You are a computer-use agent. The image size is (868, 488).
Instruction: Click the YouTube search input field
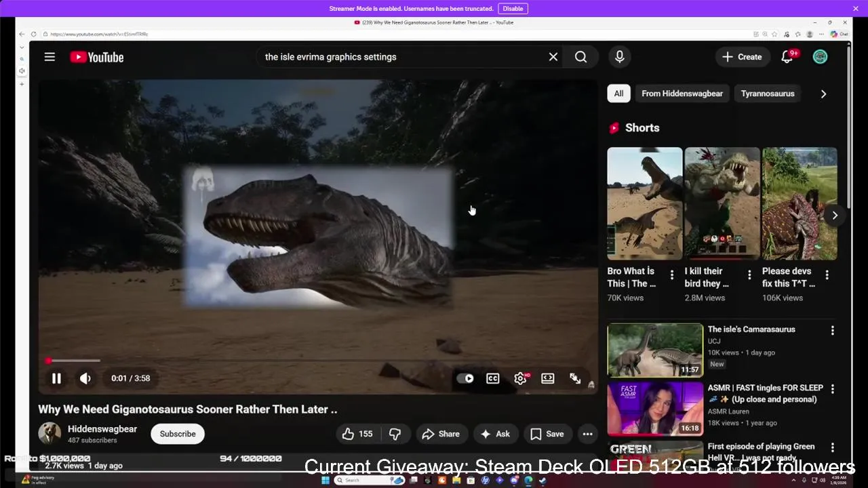[403, 57]
